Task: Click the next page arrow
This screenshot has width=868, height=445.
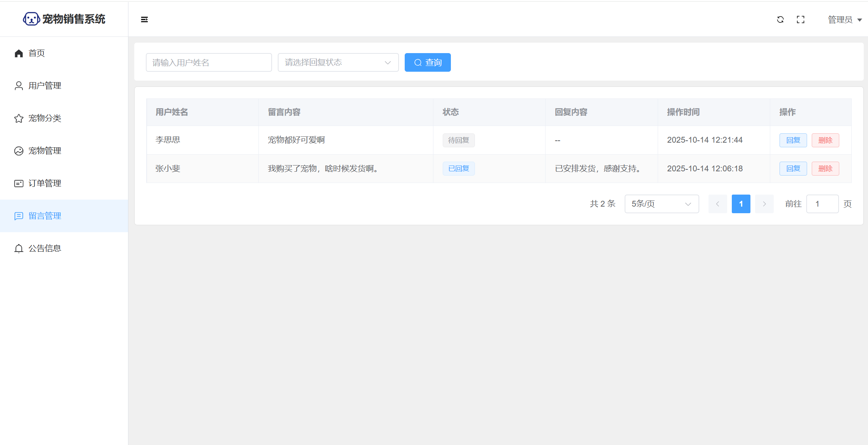Action: (764, 204)
